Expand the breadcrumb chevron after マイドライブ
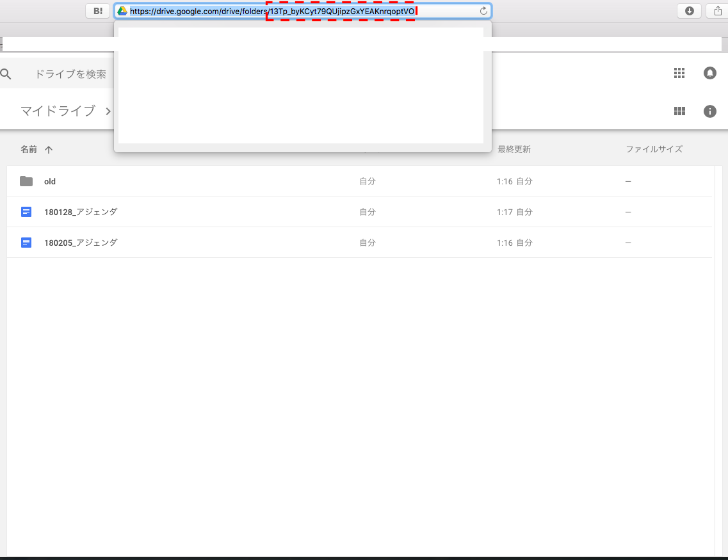728x560 pixels. [108, 111]
